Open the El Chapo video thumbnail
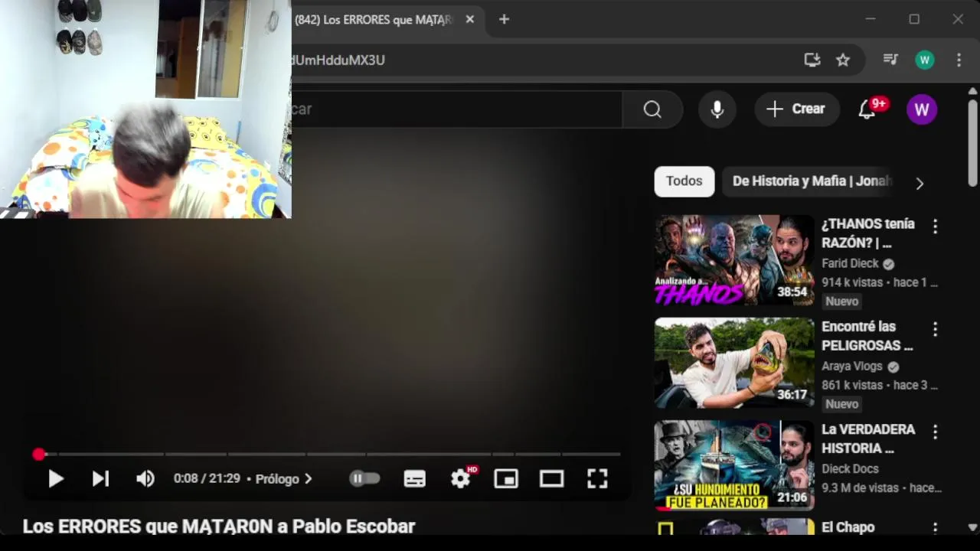980x551 pixels. 734,527
